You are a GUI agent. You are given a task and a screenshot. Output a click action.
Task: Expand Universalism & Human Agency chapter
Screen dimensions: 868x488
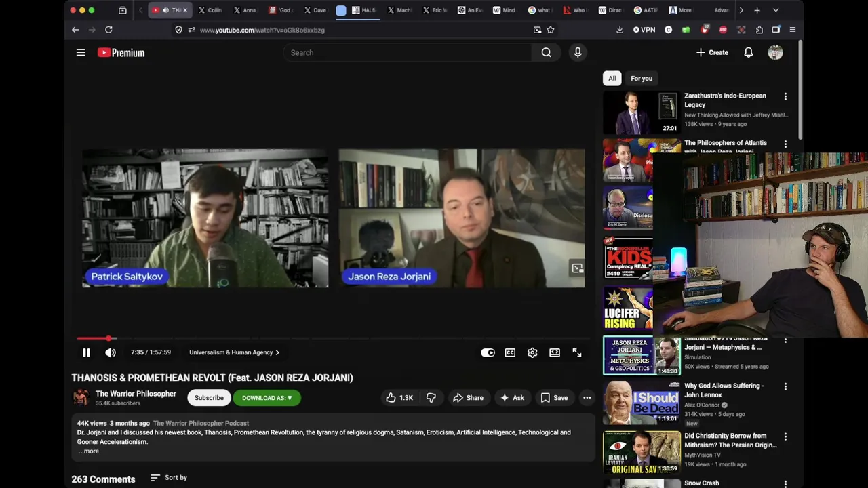click(234, 352)
